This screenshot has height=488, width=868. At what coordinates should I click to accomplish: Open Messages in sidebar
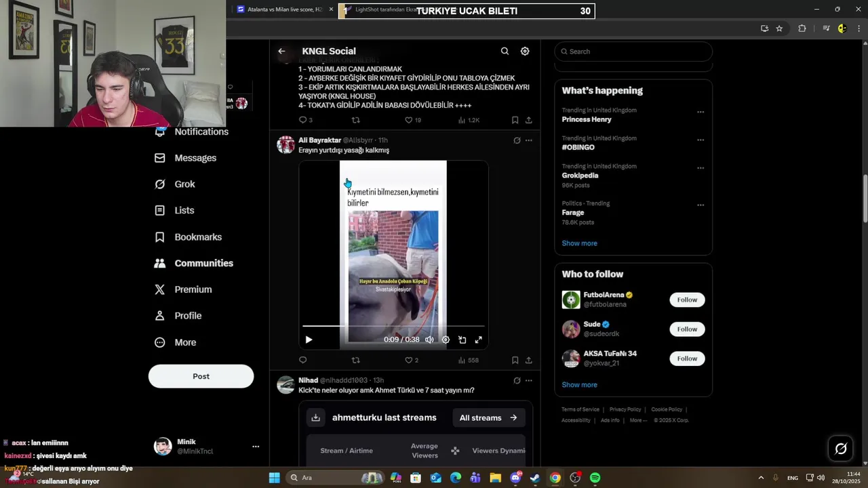(x=186, y=158)
